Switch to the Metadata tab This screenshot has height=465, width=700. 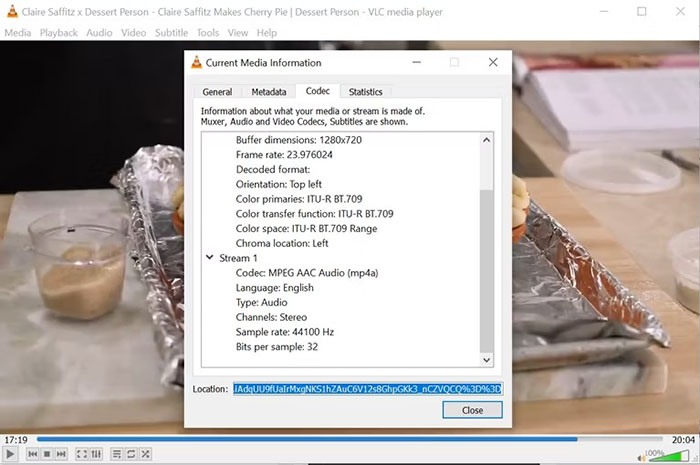268,92
